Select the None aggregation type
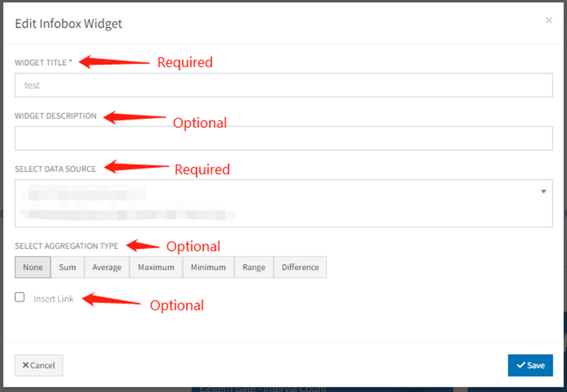Viewport: 567px width, 392px height. (33, 267)
